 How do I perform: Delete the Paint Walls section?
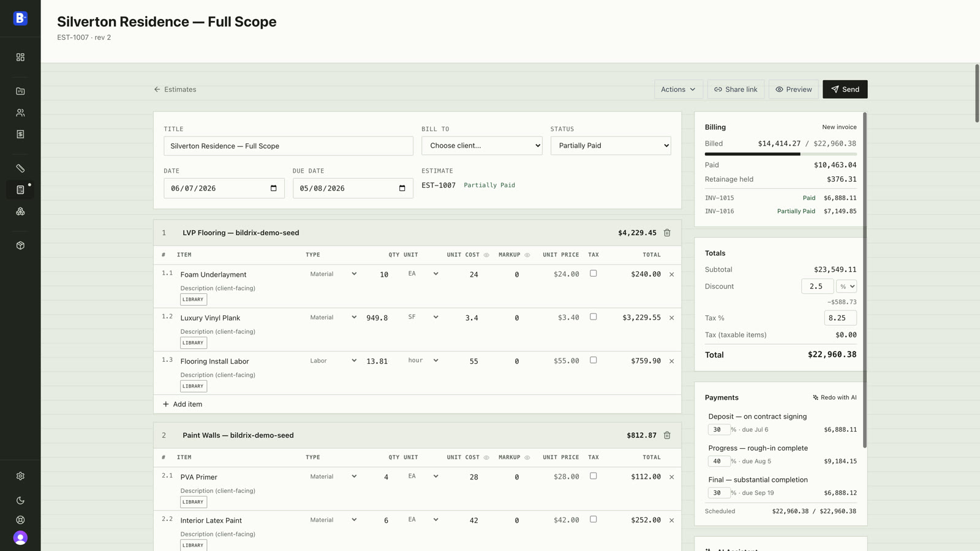[667, 435]
